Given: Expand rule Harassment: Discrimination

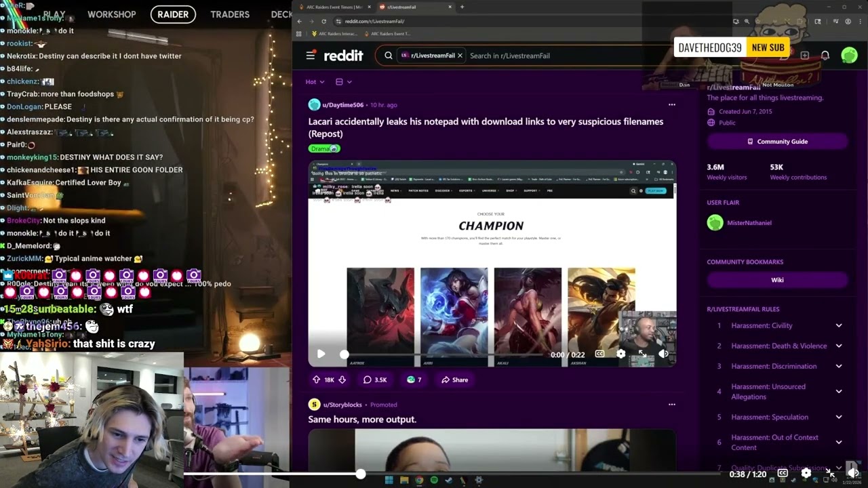Looking at the screenshot, I should (x=839, y=366).
